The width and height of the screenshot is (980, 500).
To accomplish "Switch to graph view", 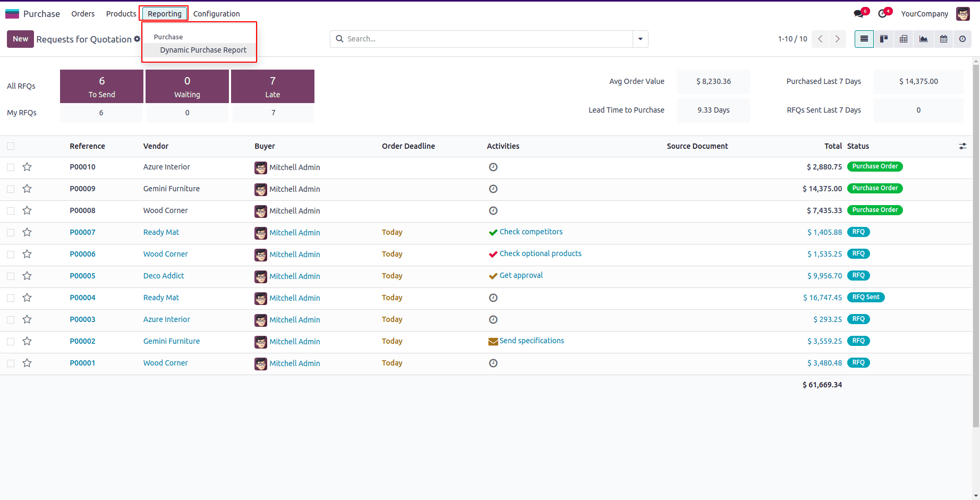I will pyautogui.click(x=924, y=39).
